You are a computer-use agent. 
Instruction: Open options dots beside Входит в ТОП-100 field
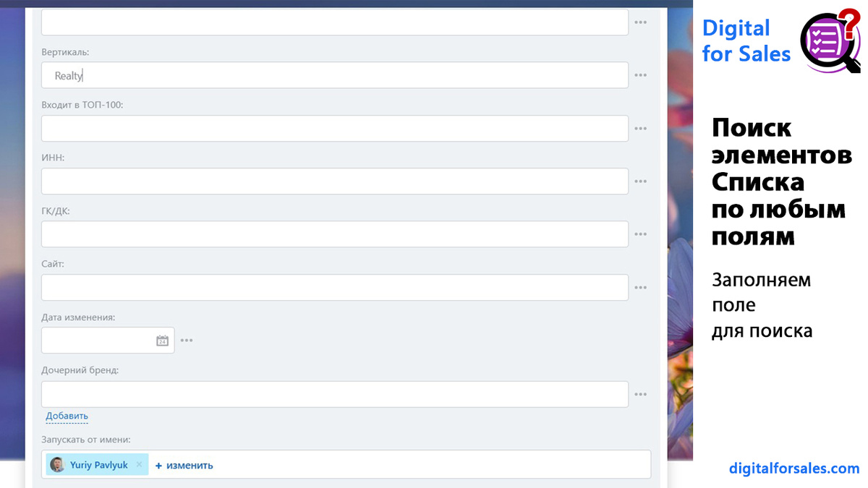pyautogui.click(x=640, y=129)
